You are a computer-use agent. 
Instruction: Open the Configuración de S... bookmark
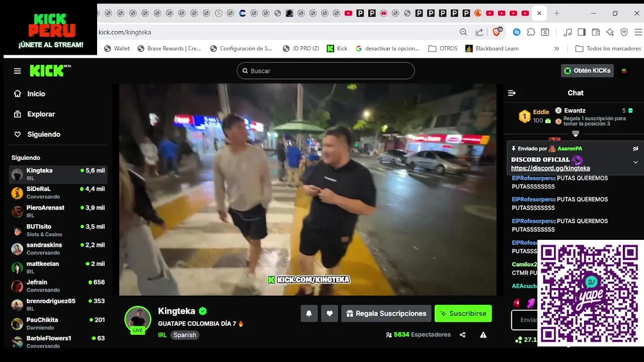pyautogui.click(x=241, y=49)
